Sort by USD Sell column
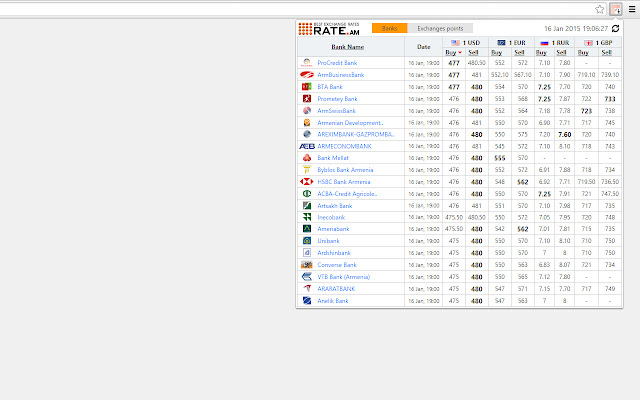The height and width of the screenshot is (400, 640). click(x=473, y=52)
